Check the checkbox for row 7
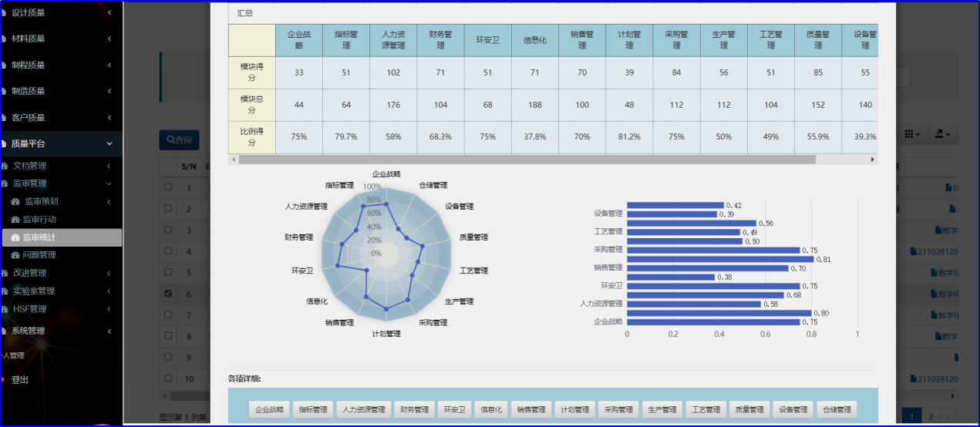The height and width of the screenshot is (427, 980). [168, 314]
